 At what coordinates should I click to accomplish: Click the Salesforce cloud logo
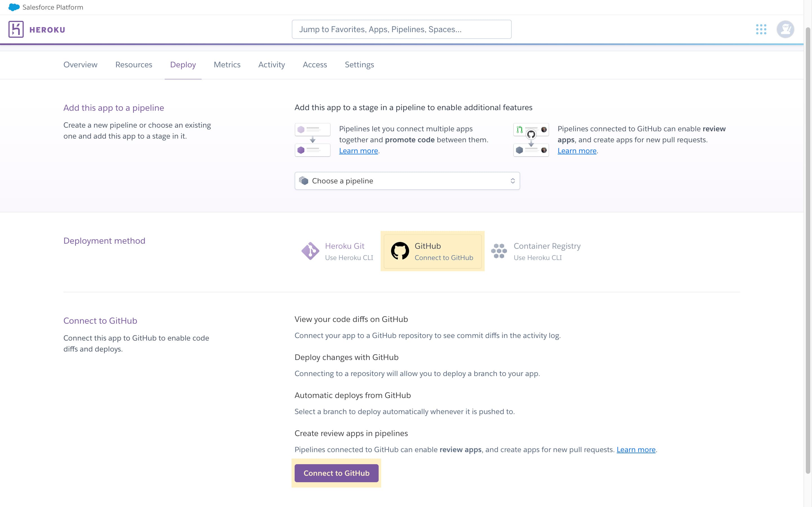(14, 7)
